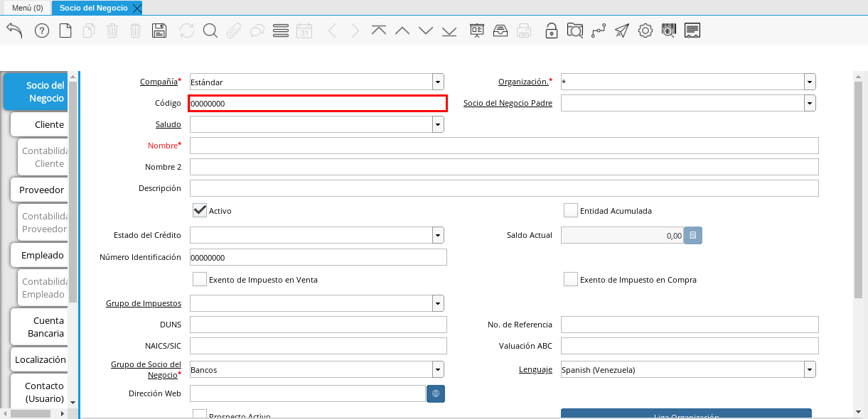Click the padlock icon in toolbar
The image size is (868, 419).
pos(551,31)
